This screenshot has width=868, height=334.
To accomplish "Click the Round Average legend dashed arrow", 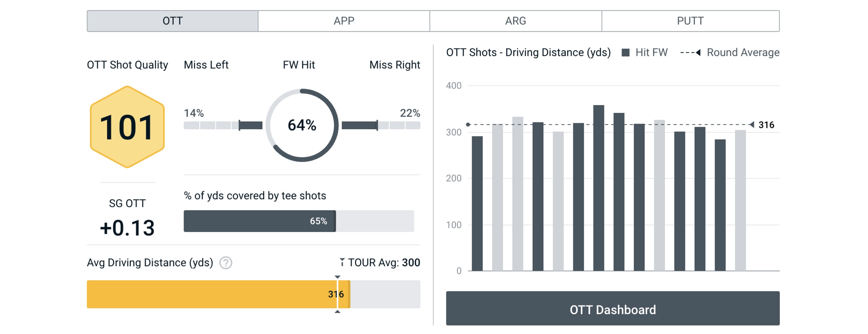I will [x=690, y=53].
